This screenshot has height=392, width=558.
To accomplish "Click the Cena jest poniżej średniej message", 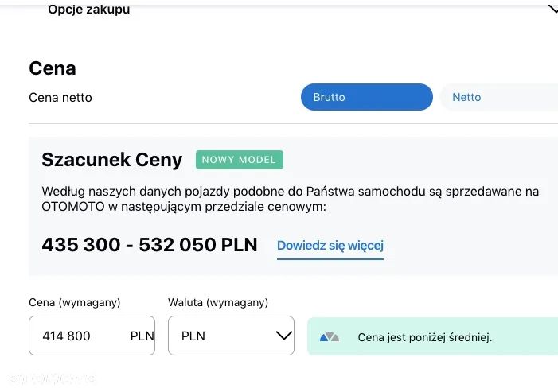I will (x=425, y=337).
